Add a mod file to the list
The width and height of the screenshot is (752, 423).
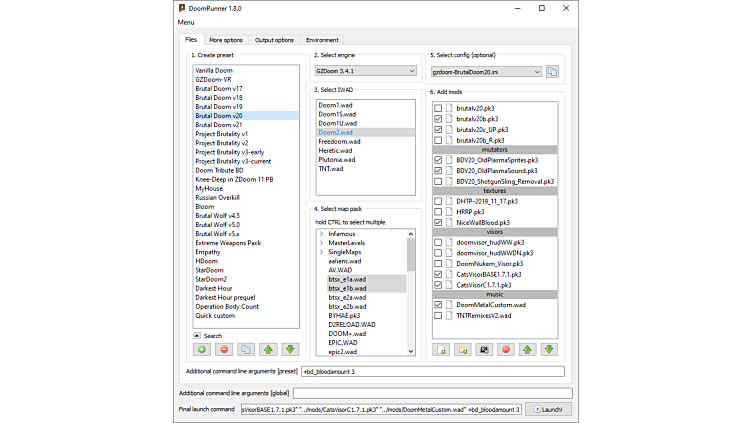pyautogui.click(x=441, y=350)
